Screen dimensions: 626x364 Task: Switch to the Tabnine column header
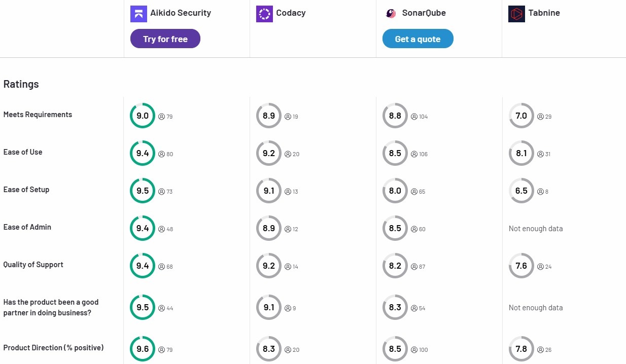pos(544,13)
